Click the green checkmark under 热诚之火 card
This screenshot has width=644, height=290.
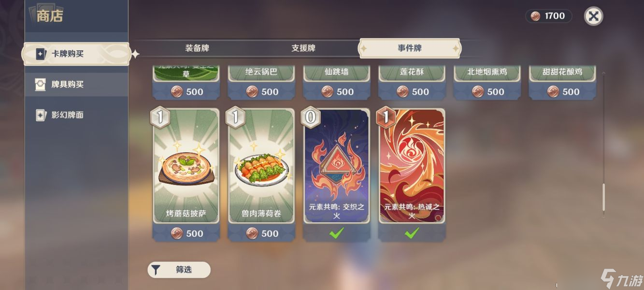(412, 233)
